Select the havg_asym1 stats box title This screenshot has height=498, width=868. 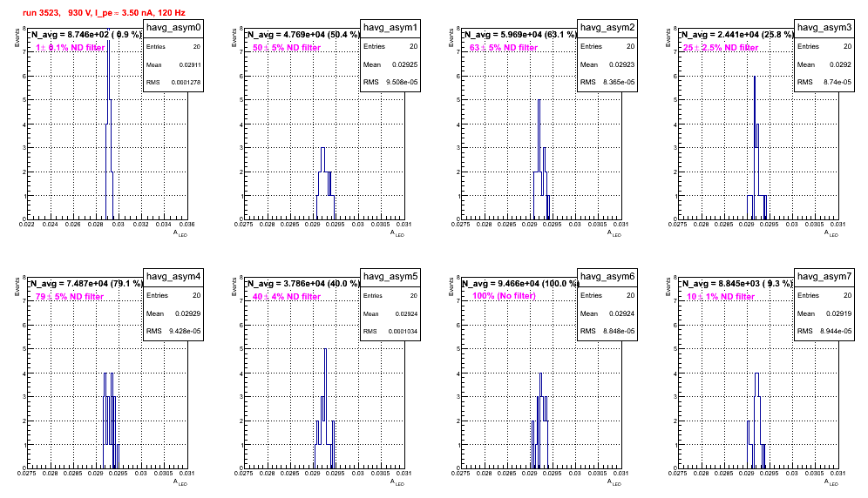390,27
